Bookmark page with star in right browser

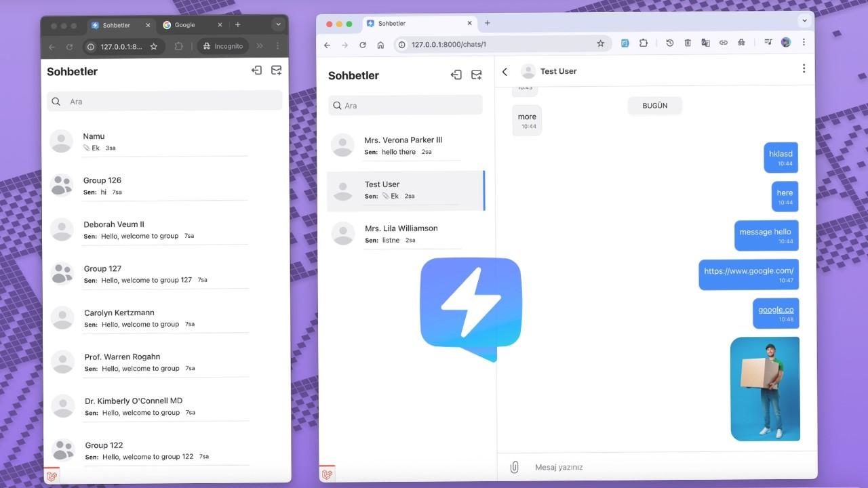(600, 43)
